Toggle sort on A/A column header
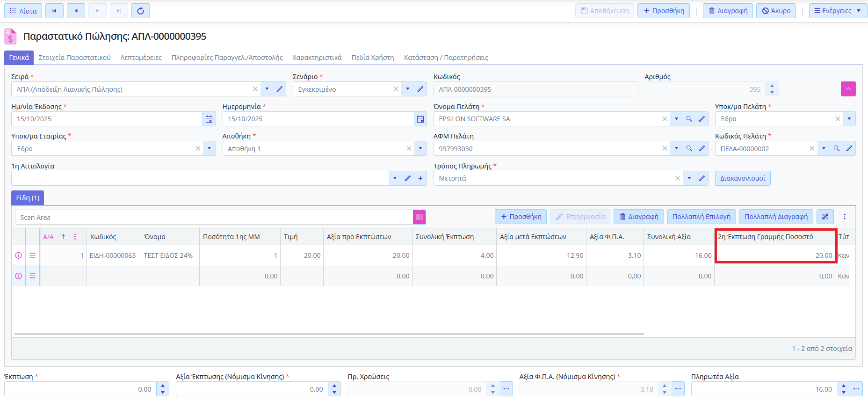The width and height of the screenshot is (868, 401). click(48, 237)
